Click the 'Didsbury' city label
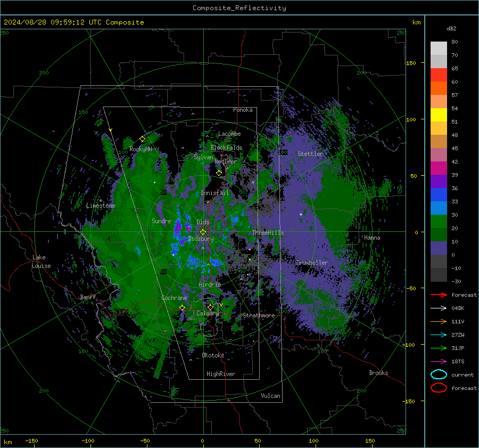The image size is (479, 448). point(201,239)
